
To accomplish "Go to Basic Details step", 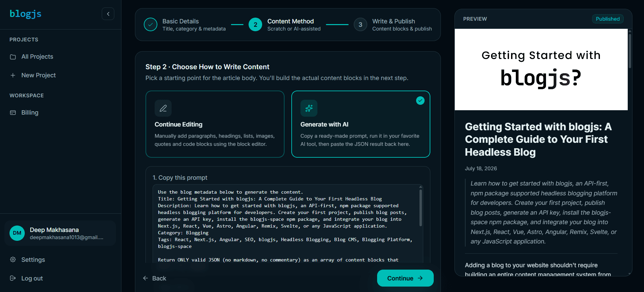I will pyautogui.click(x=185, y=24).
